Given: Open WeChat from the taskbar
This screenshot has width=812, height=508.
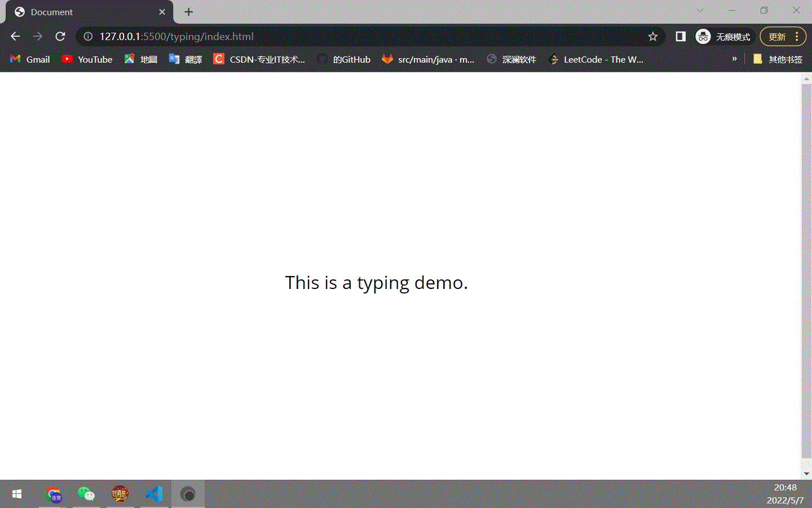Looking at the screenshot, I should 86,493.
